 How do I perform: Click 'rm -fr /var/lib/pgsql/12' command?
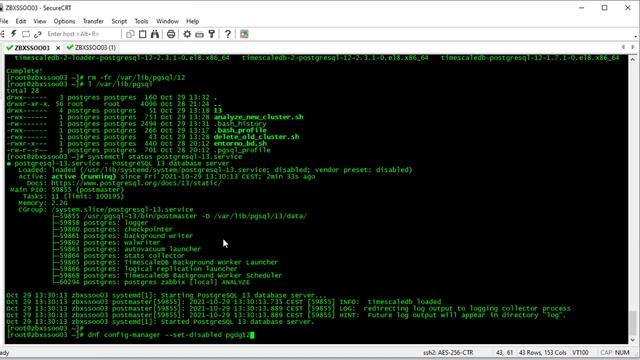pyautogui.click(x=136, y=78)
